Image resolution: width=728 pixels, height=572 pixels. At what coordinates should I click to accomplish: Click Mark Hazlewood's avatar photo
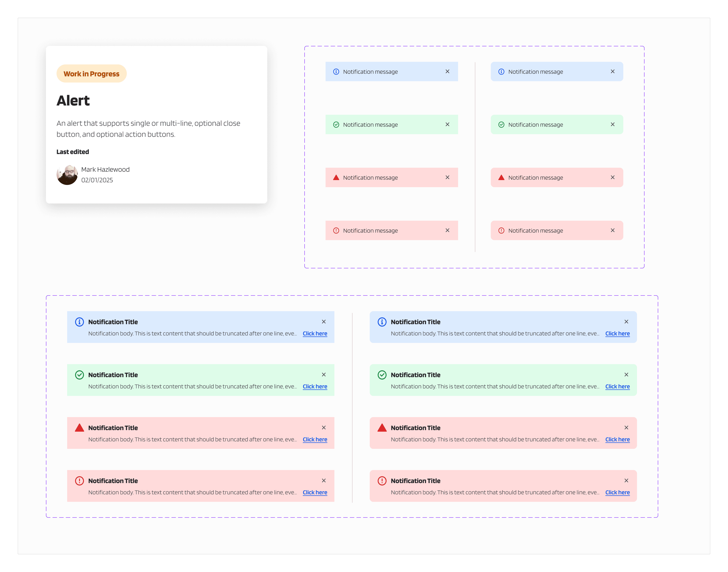[x=67, y=175]
